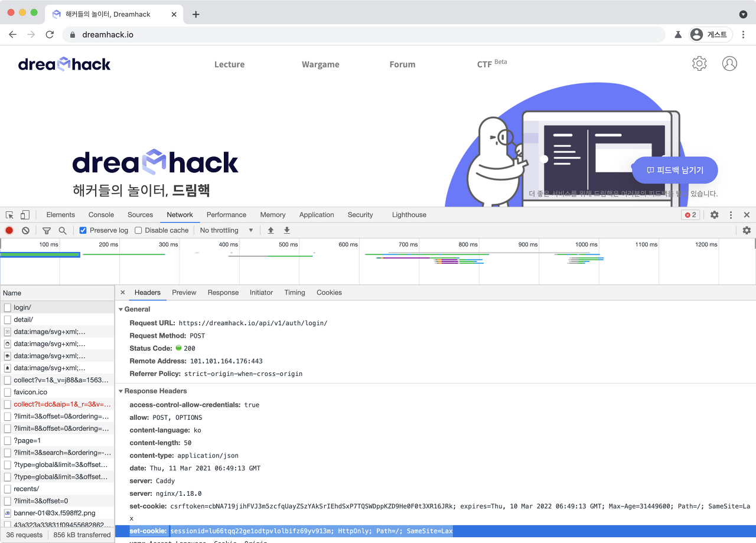Viewport: 756px width, 543px height.
Task: Switch to the Security panel
Action: point(360,215)
